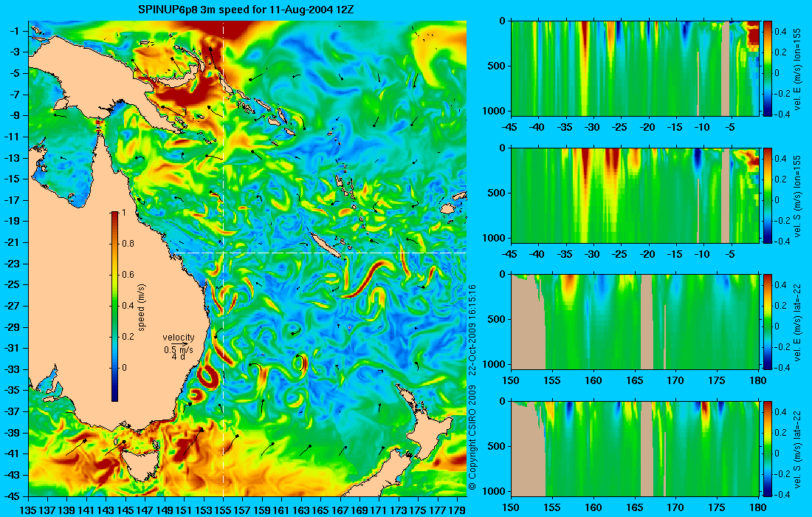Click '180' tick under bottom section panel
812x517 pixels.
click(758, 507)
